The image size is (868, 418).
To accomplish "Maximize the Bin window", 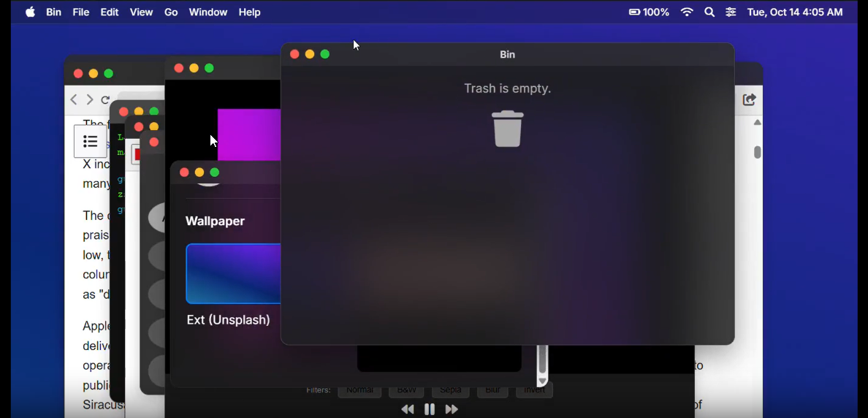I will click(325, 54).
